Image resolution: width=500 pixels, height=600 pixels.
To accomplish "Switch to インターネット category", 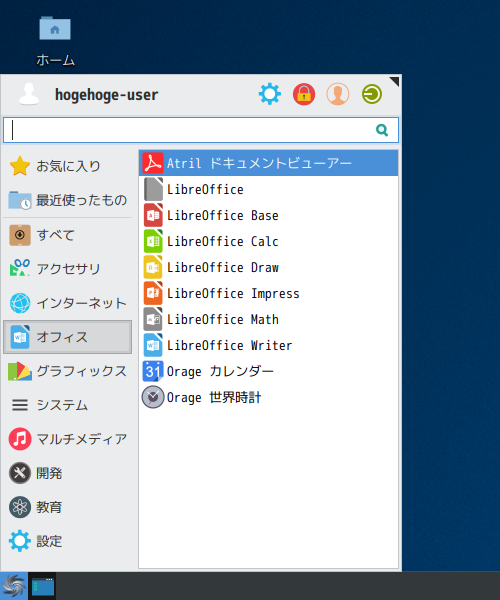I will [68, 303].
